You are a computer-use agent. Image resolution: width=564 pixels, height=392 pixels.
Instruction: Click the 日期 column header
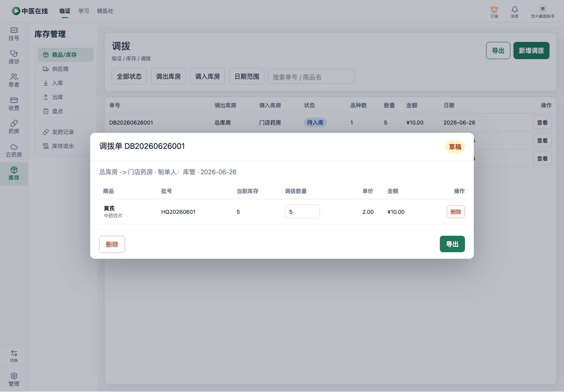tap(449, 105)
